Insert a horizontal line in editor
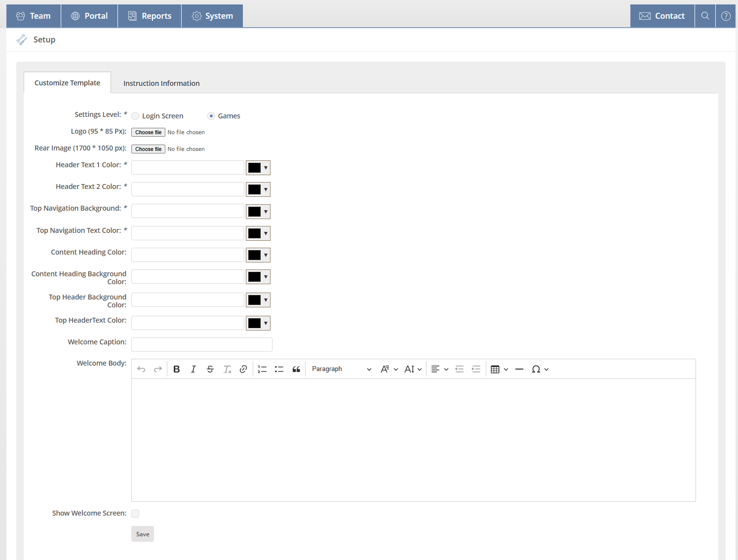The height and width of the screenshot is (560, 738). coord(519,369)
